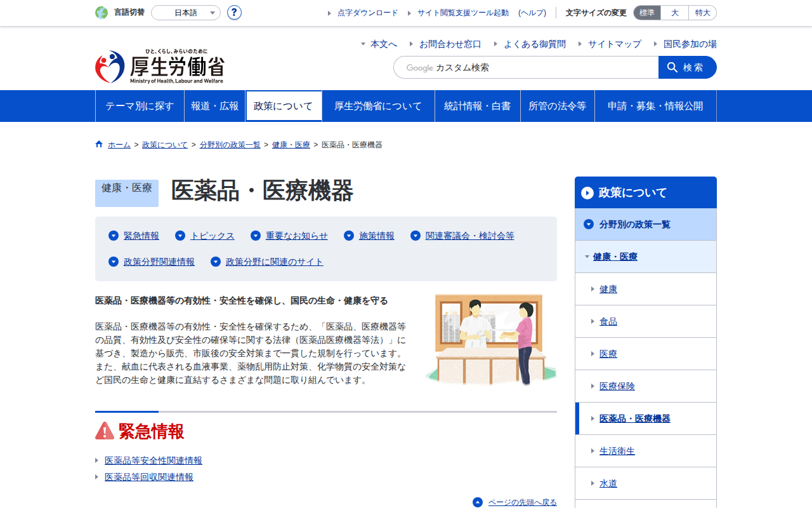Click the circle chevron icon beside 政策分野関連情報
Screen dimensions: 812x508
(114, 262)
